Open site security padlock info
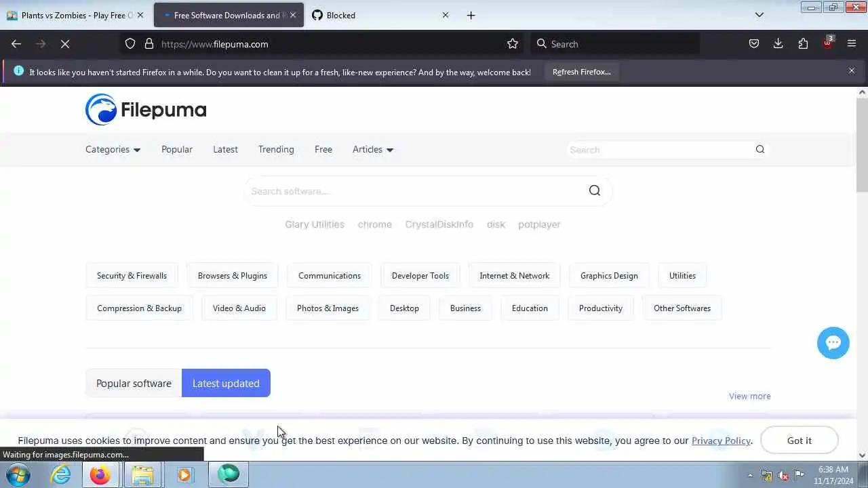The image size is (868, 488). 149,44
